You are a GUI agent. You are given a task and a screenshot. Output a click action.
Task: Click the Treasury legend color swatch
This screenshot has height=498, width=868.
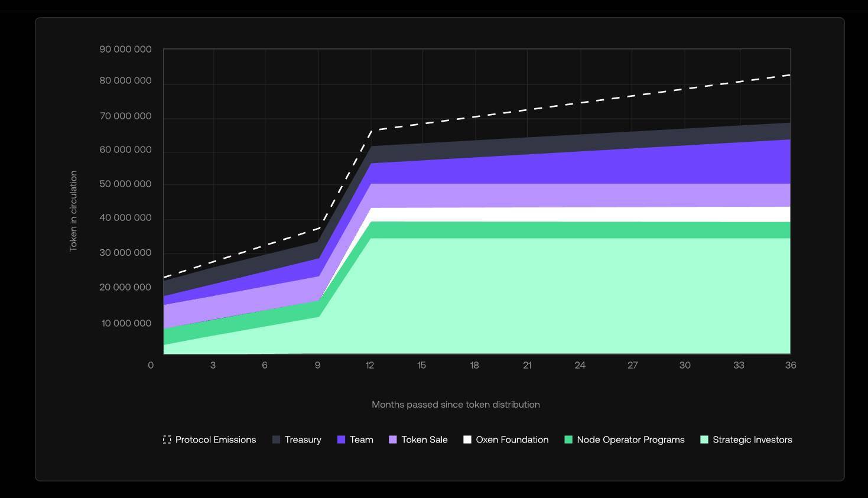[276, 440]
